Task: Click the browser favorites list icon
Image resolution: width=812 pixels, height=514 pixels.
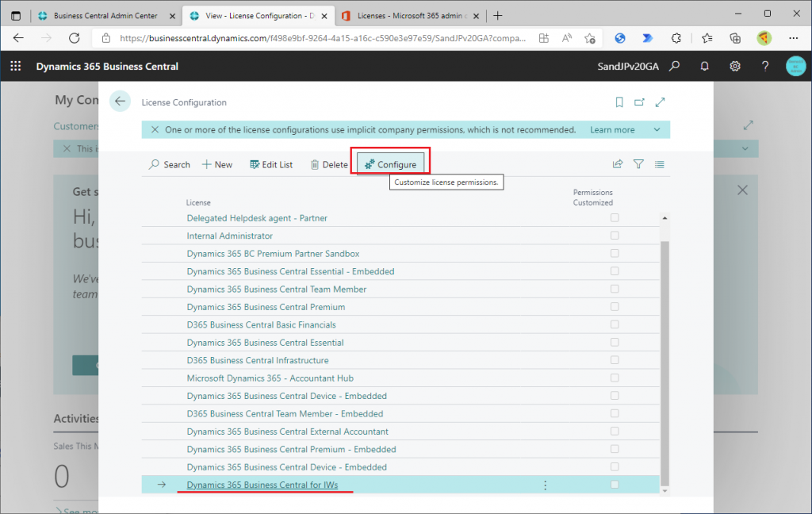Action: (x=707, y=38)
